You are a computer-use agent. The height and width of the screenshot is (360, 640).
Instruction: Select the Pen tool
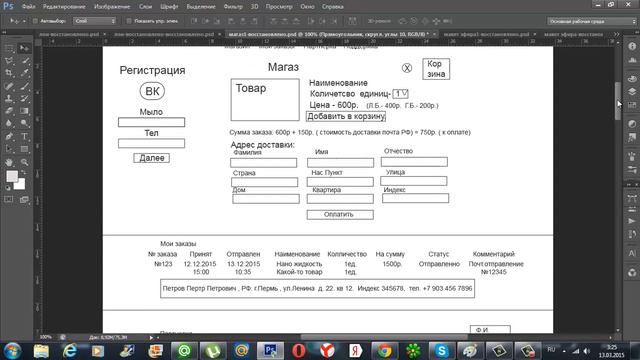tap(9, 136)
